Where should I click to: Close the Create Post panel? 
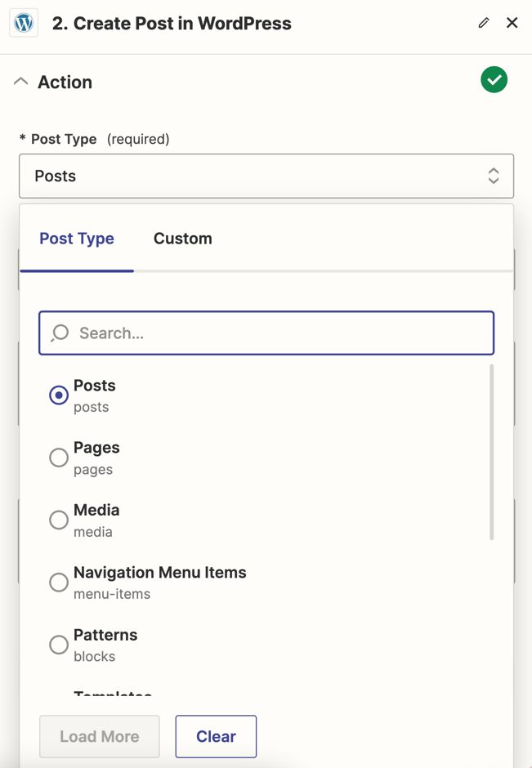pyautogui.click(x=512, y=23)
